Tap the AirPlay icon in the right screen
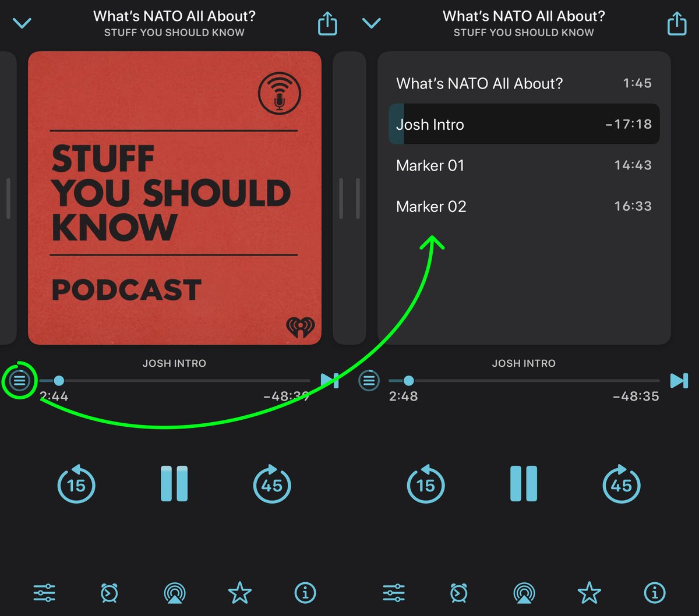699x616 pixels. coord(524,593)
